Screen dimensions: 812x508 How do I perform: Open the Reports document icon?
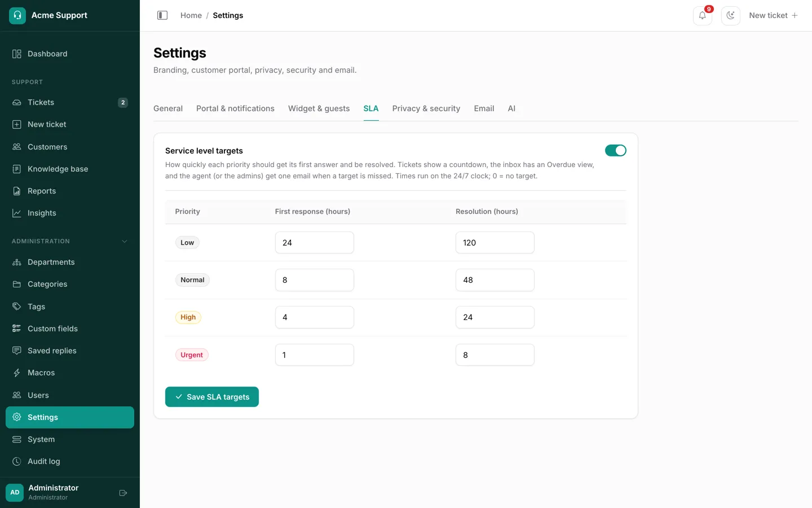click(17, 191)
